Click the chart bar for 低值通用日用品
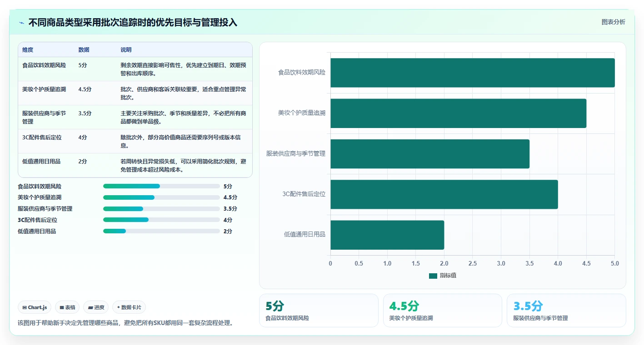644x345 pixels. click(387, 235)
